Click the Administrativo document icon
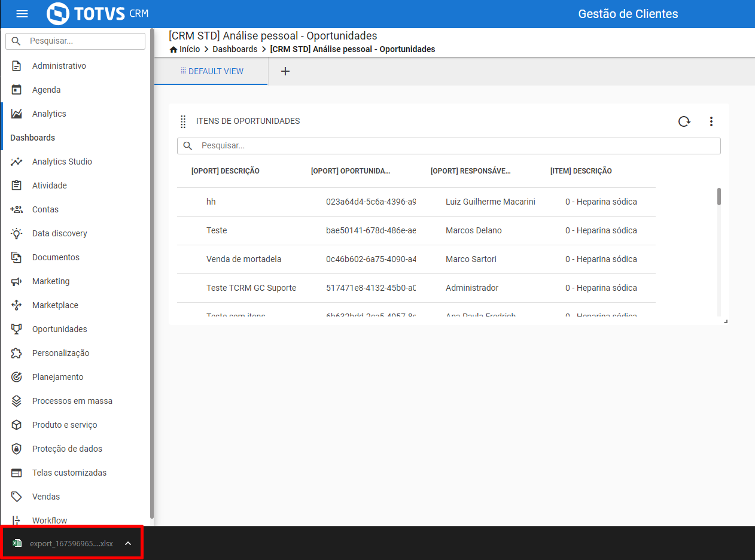 17,66
